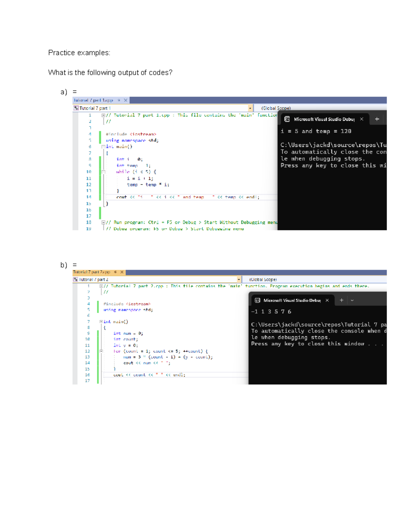Close the debug console tab showing 'temp = 120'
The image size is (411, 532).
[x=362, y=119]
